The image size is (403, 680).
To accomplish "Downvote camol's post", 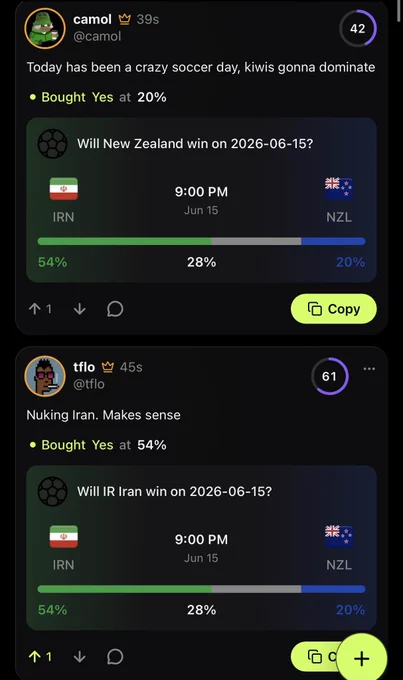I will pyautogui.click(x=80, y=309).
